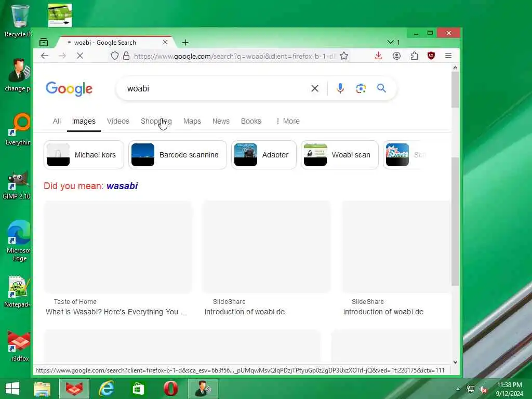Open the GIMP 2.10 desktop shortcut
This screenshot has height=399, width=532.
16,185
